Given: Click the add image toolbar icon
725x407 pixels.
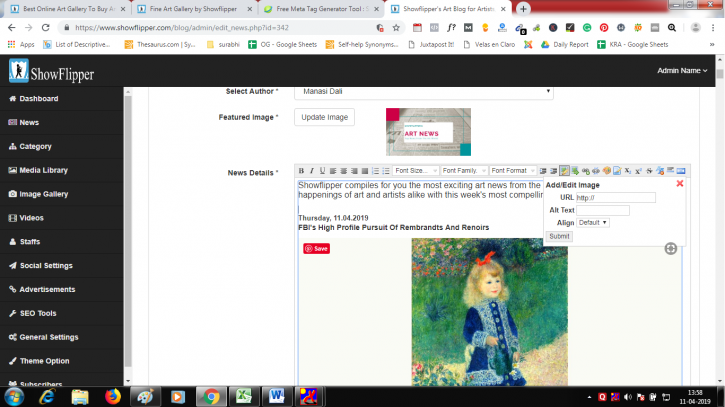Looking at the screenshot, I should click(x=564, y=171).
